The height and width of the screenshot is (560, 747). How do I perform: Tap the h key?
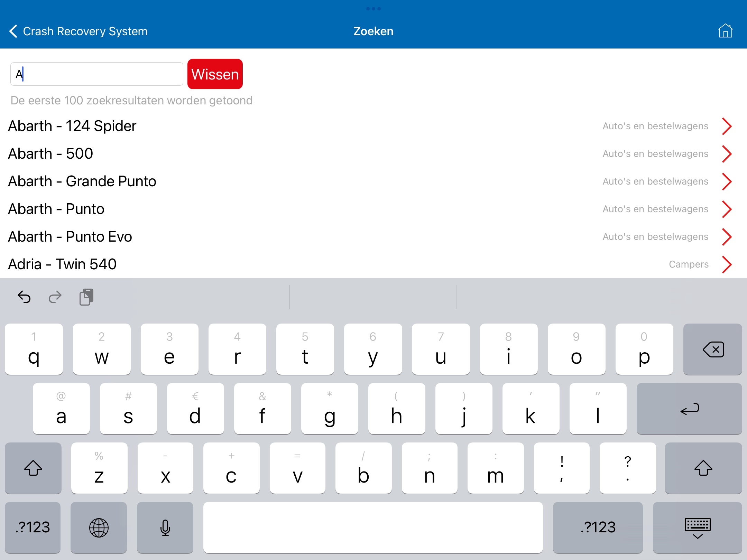pos(397,409)
